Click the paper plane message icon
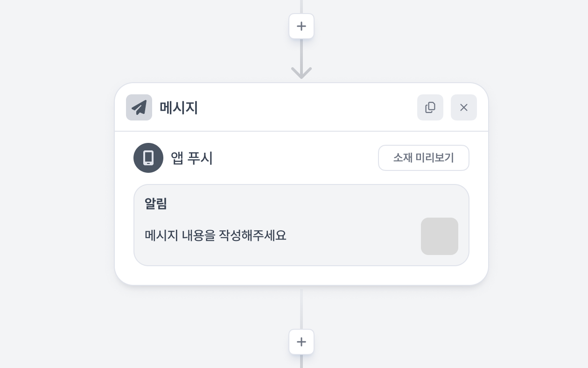Image resolution: width=588 pixels, height=368 pixels. pos(139,107)
